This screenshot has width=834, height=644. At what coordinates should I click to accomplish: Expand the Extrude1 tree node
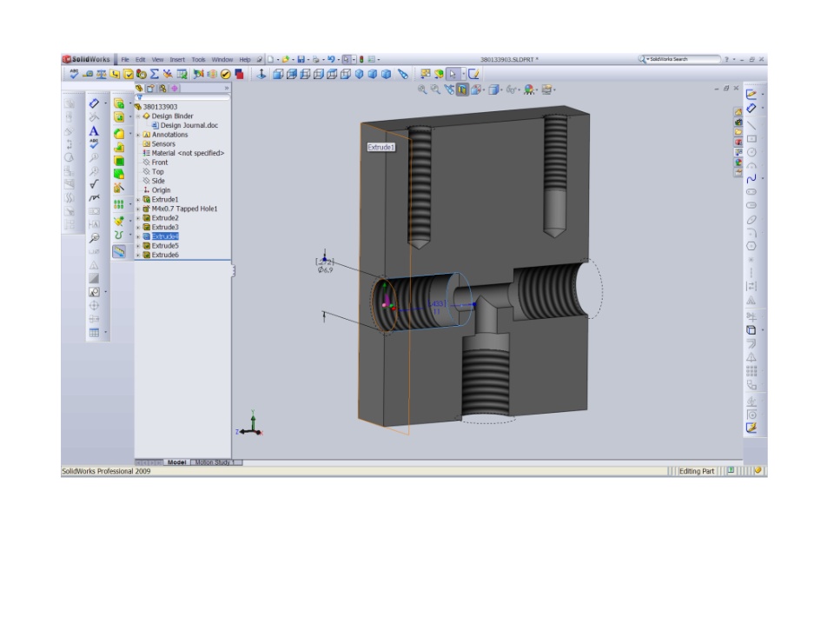coord(138,200)
